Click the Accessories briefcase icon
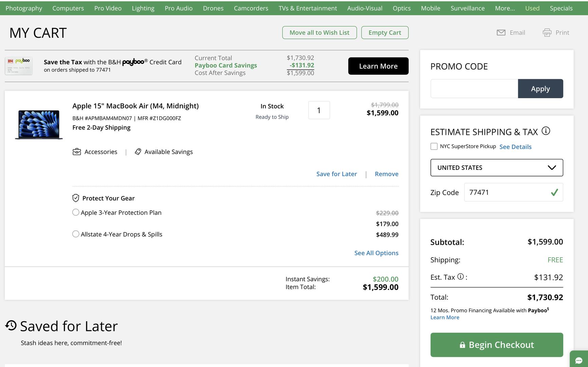The image size is (588, 367). tap(77, 152)
